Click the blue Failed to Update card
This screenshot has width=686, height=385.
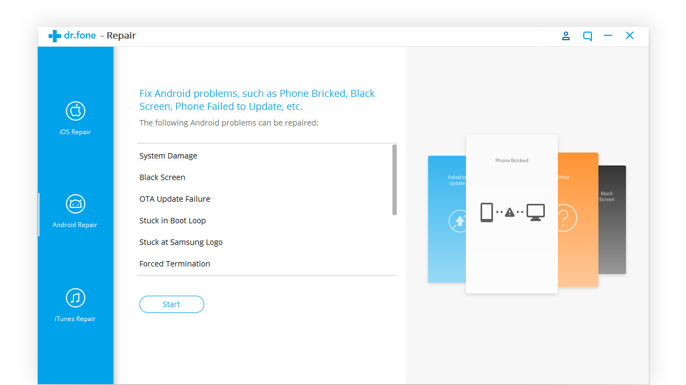tap(447, 219)
